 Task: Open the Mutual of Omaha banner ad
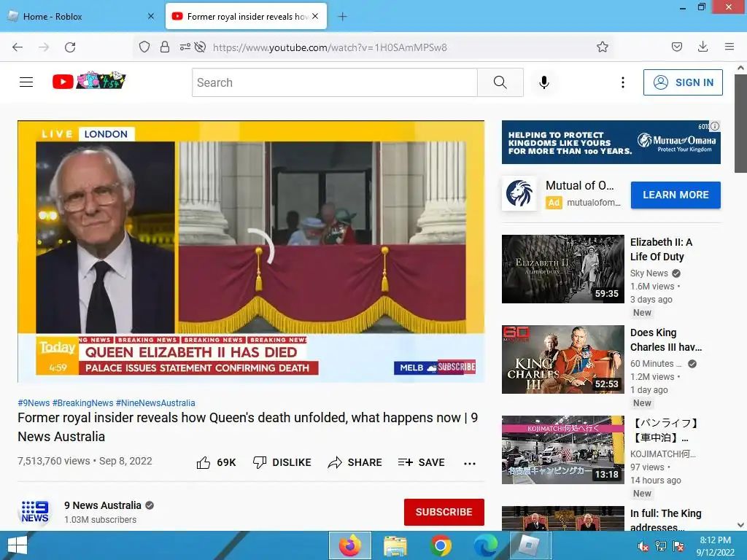[x=611, y=142]
